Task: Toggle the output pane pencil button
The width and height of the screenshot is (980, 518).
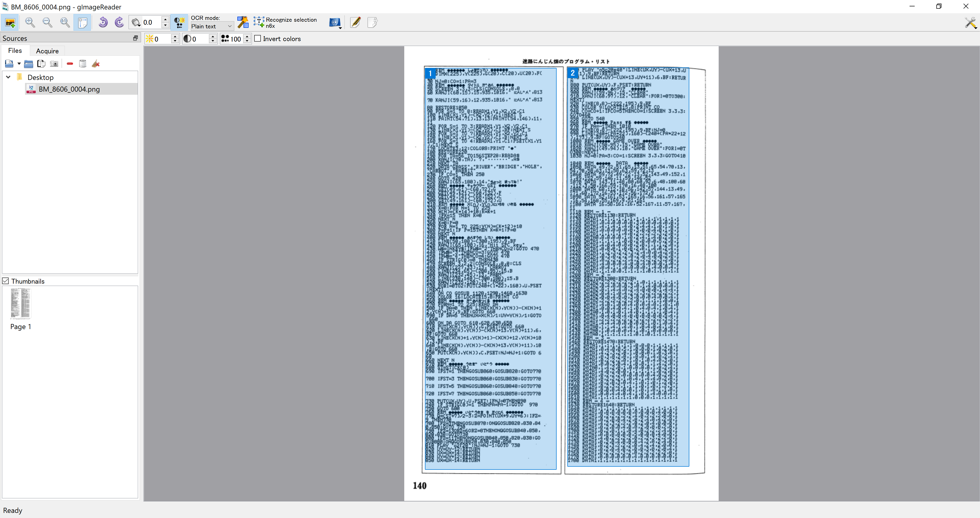Action: (x=355, y=22)
